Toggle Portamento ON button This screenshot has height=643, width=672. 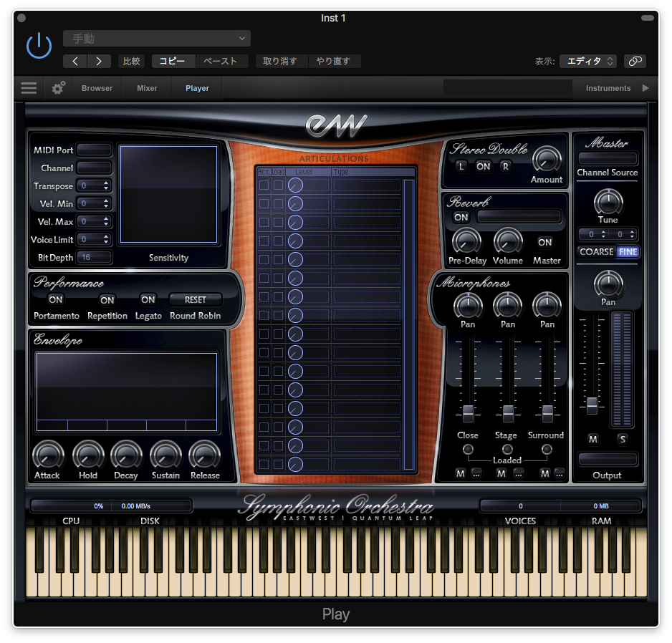[56, 299]
